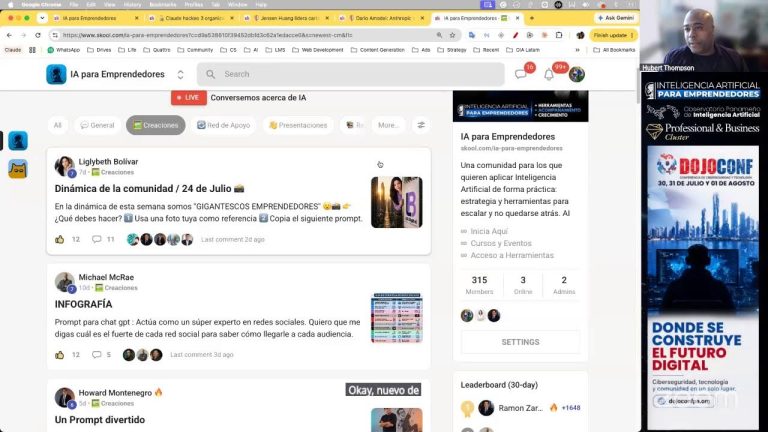Screen dimensions: 768x432
Task: Go back with Chrome's back arrow
Action: [x=9, y=35]
